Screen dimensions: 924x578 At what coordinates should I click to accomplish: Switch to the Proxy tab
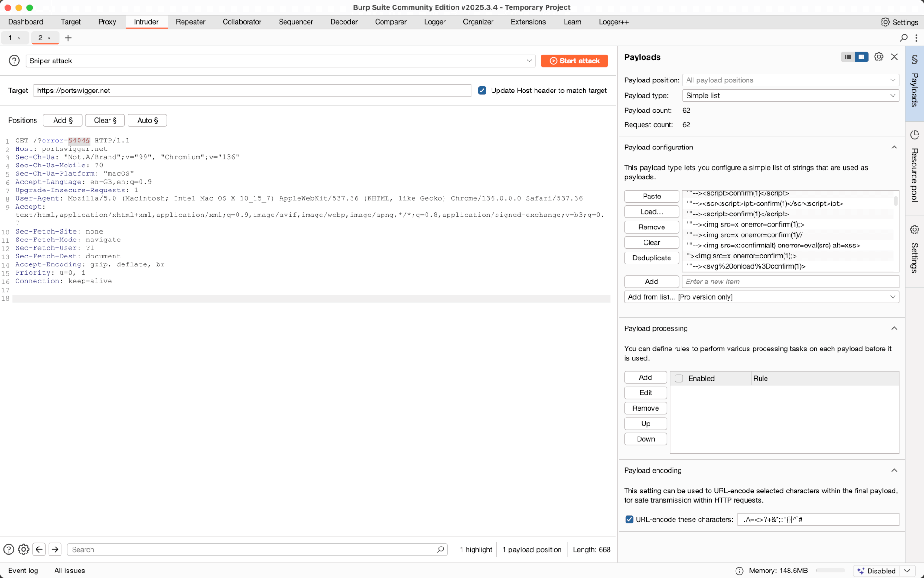[107, 22]
